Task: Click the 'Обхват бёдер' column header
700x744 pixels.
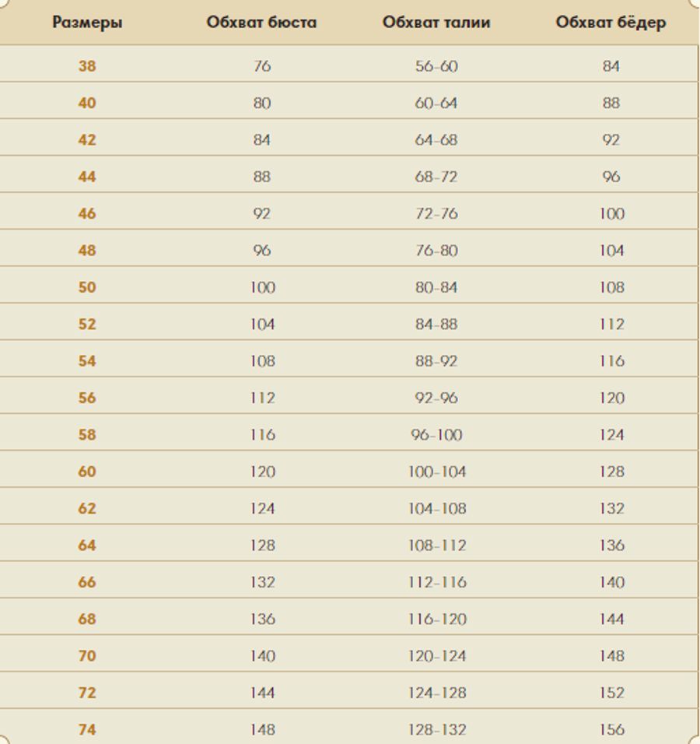Action: (x=611, y=23)
